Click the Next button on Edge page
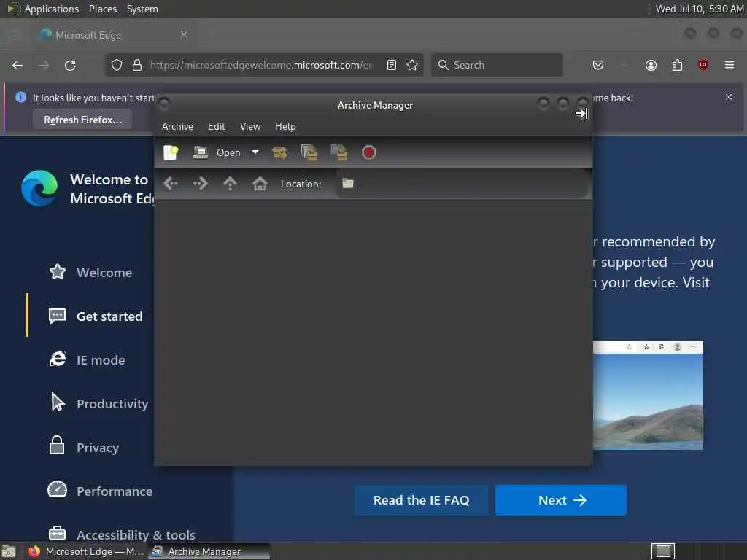747x560 pixels. click(x=561, y=500)
